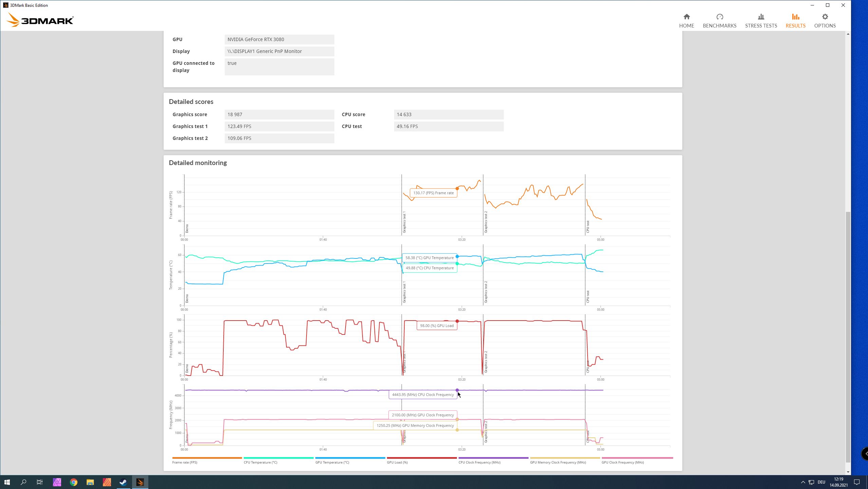
Task: Open File Explorer taskbar icon
Action: click(90, 482)
